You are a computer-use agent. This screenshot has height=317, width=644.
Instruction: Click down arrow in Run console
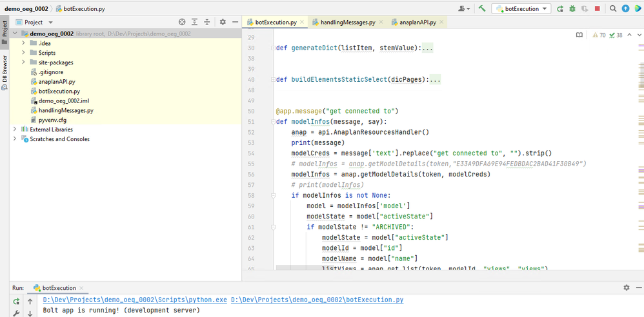pos(30,313)
